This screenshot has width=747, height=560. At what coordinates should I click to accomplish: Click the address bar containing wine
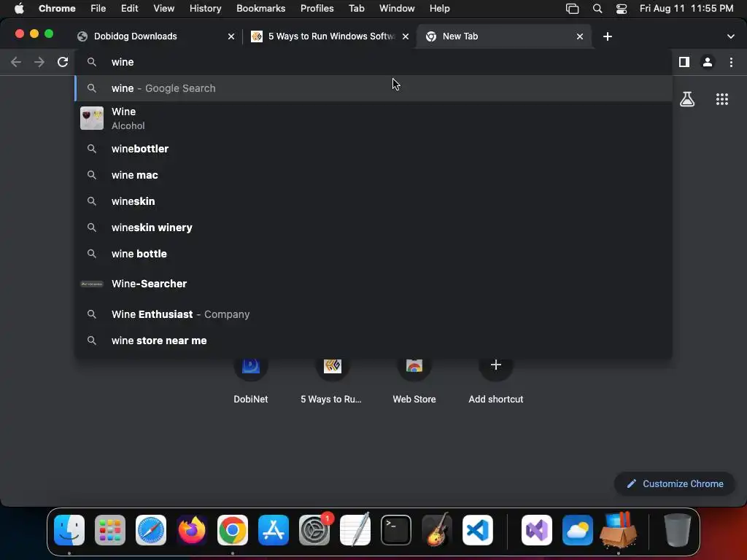point(373,62)
